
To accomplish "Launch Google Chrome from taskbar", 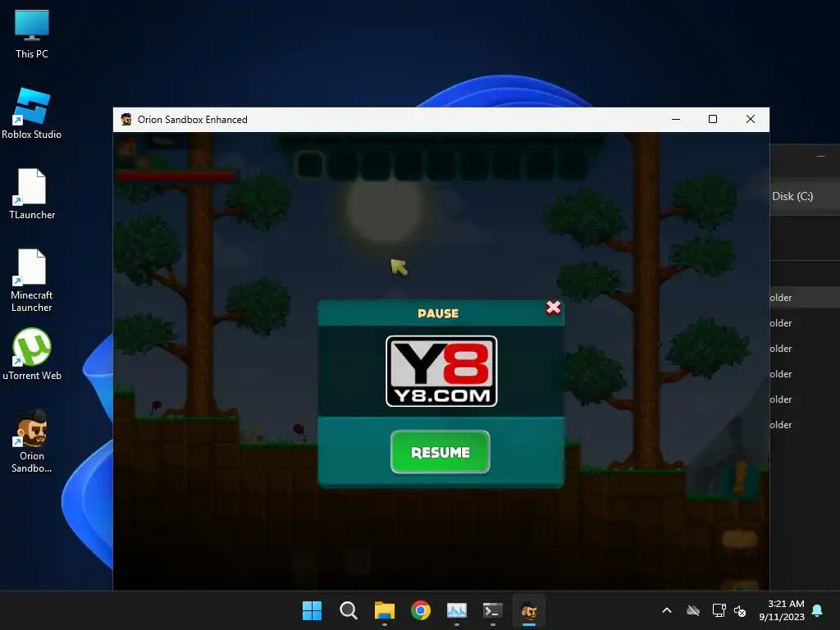I will click(421, 610).
